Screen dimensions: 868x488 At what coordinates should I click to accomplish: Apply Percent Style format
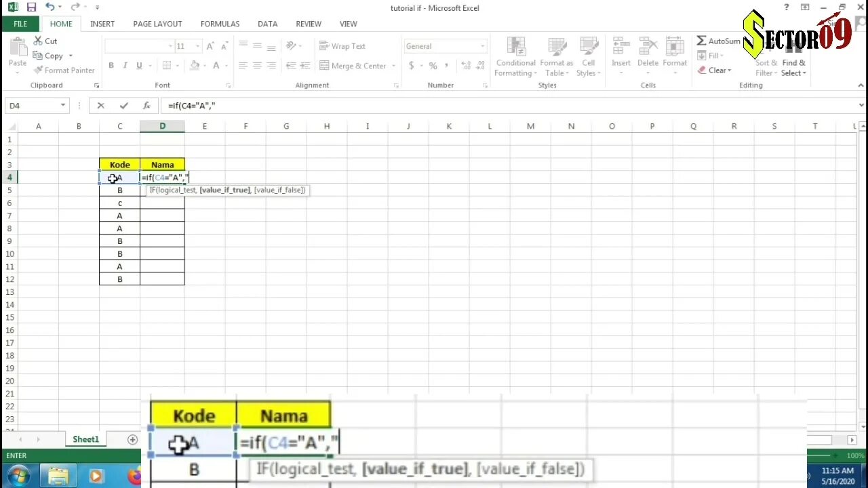click(x=433, y=66)
